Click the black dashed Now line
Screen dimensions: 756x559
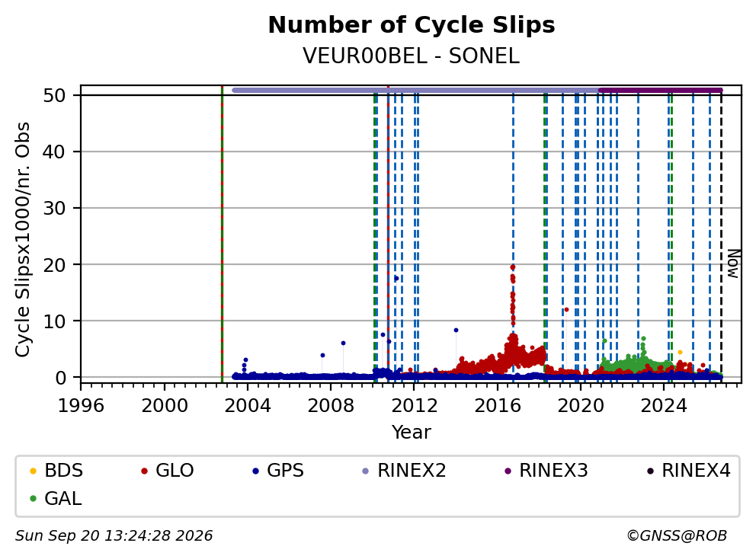tap(721, 235)
